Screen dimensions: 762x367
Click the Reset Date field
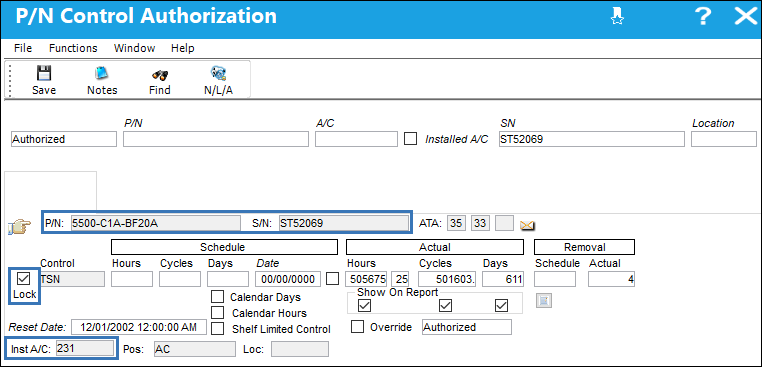click(139, 327)
